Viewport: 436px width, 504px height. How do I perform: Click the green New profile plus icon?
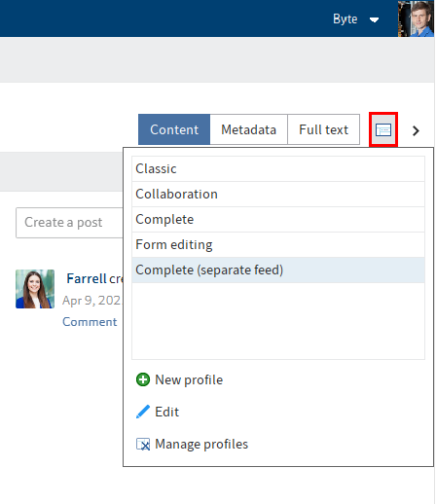143,379
